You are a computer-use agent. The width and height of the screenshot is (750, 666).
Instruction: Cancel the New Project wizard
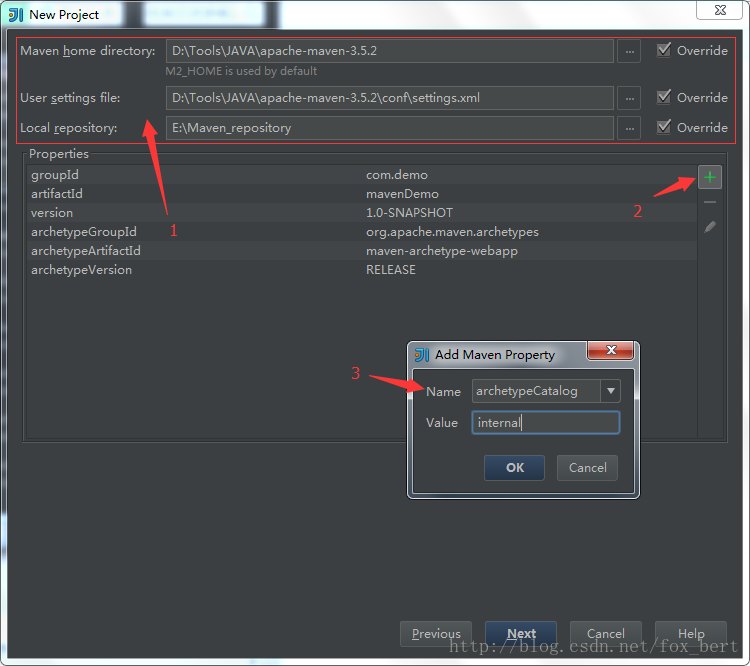click(606, 633)
